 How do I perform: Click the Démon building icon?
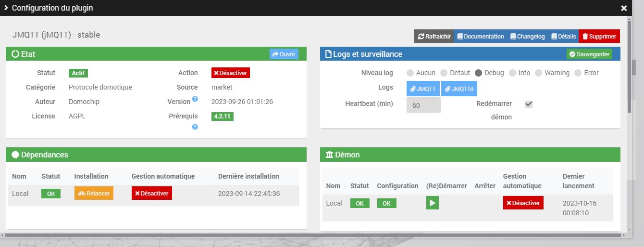pyautogui.click(x=329, y=155)
